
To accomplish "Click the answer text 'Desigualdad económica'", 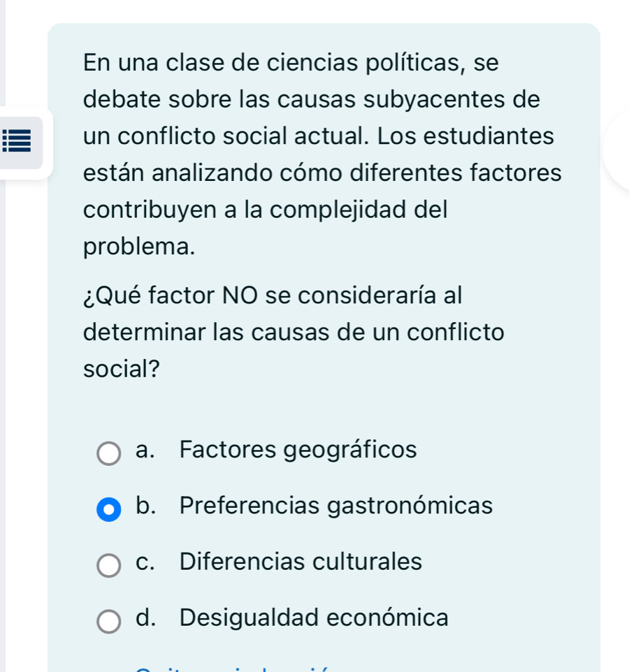I will pyautogui.click(x=314, y=618).
